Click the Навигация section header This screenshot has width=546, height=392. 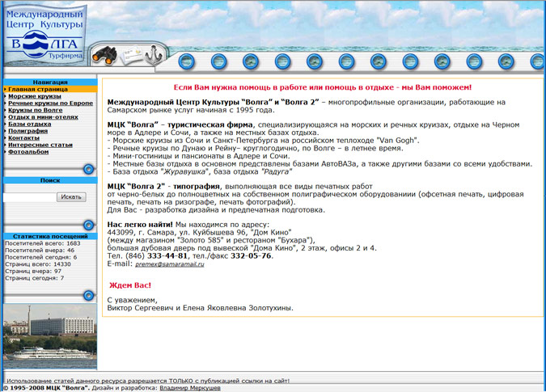coord(50,82)
